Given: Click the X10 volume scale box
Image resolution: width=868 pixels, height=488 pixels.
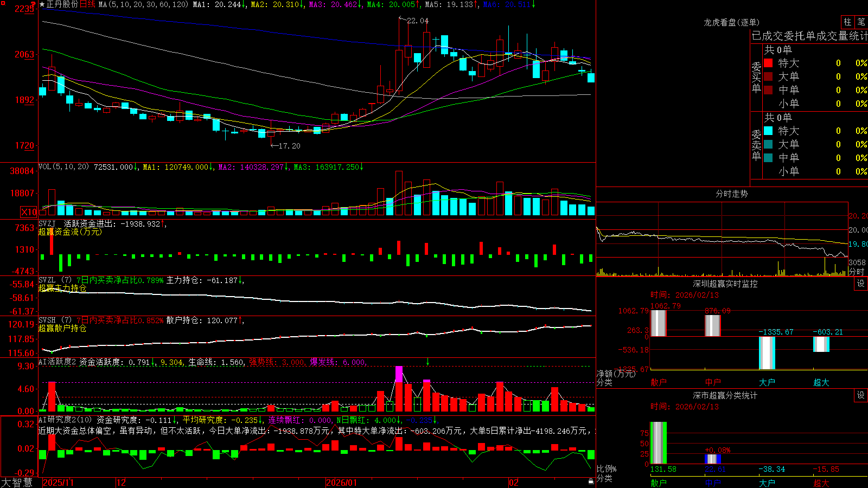Looking at the screenshot, I should pos(29,212).
